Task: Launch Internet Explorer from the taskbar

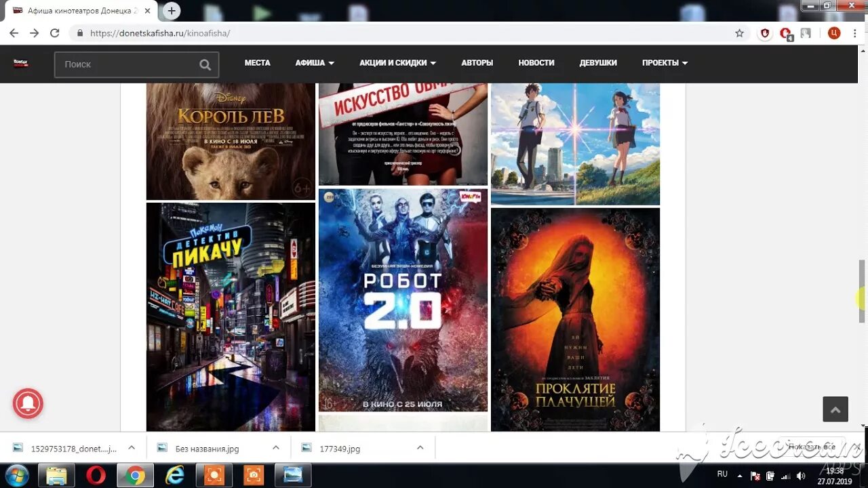Action: click(175, 475)
